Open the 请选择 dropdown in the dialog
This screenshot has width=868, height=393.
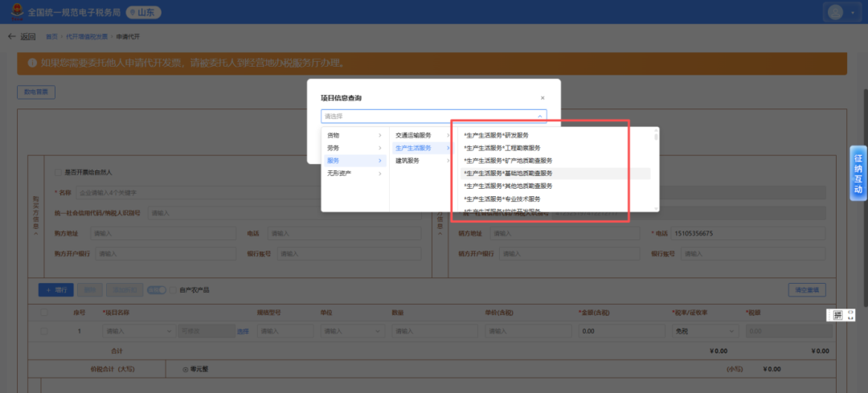click(433, 117)
